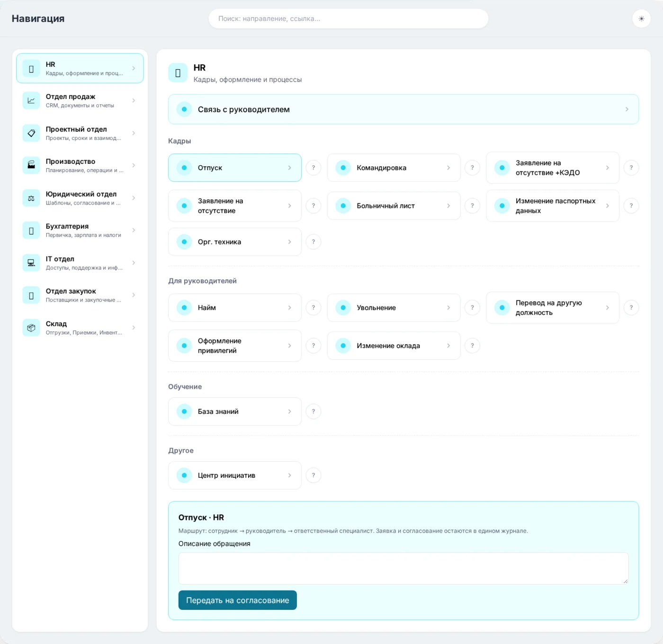Open the Изменение оклада card
Screen dimensions: 663x644
[x=394, y=346]
